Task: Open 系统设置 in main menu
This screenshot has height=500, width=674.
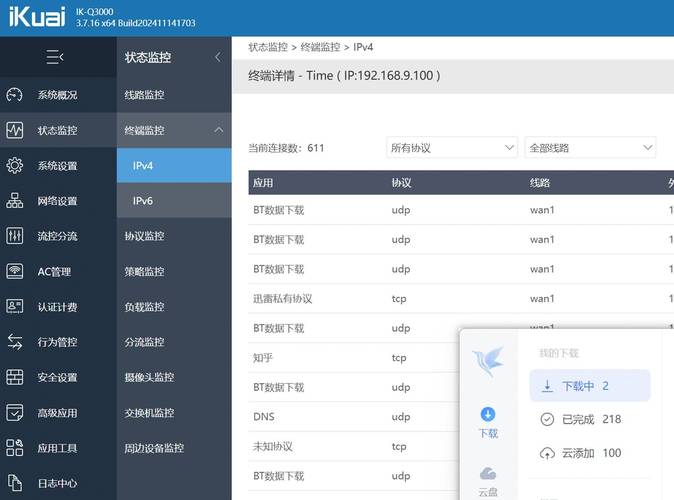Action: (58, 166)
